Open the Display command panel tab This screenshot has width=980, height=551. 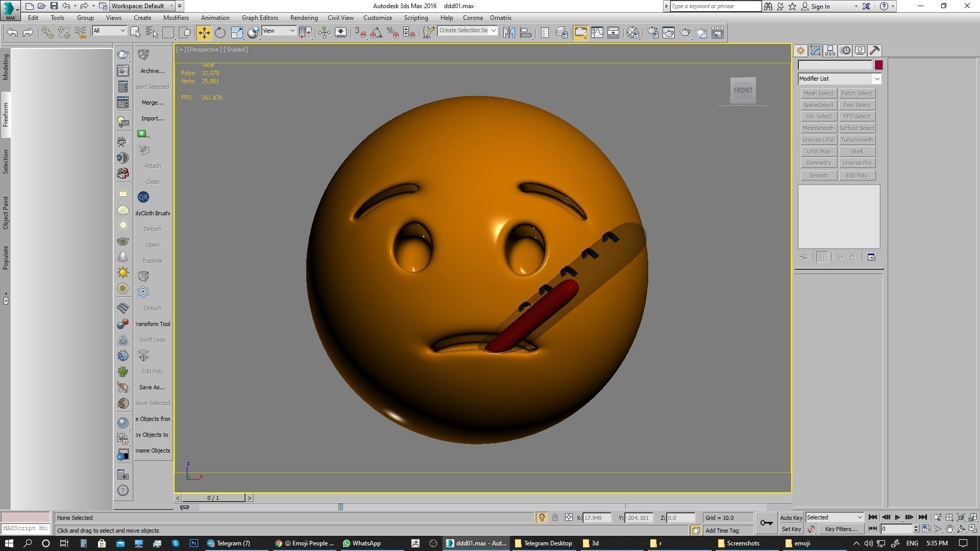[860, 51]
